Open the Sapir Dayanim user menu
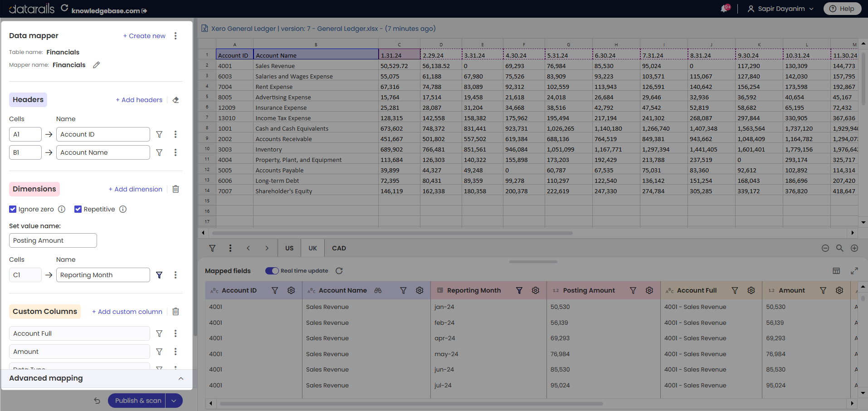 click(x=780, y=9)
